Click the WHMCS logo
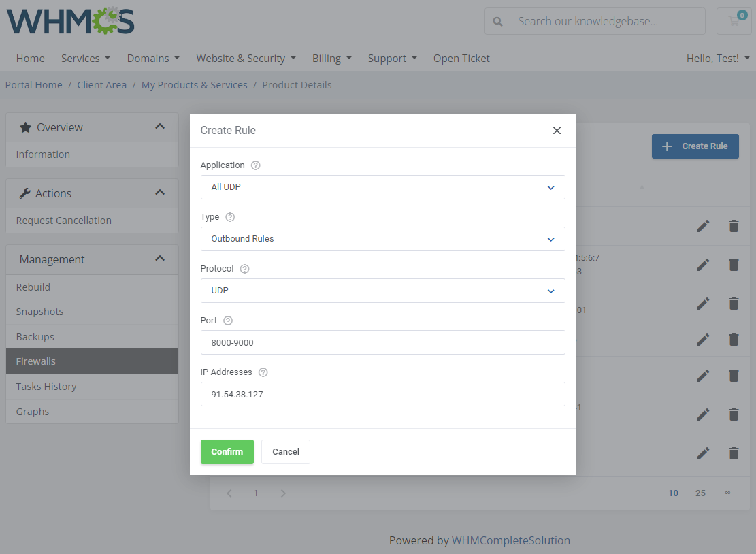The width and height of the screenshot is (756, 554). coord(69,22)
